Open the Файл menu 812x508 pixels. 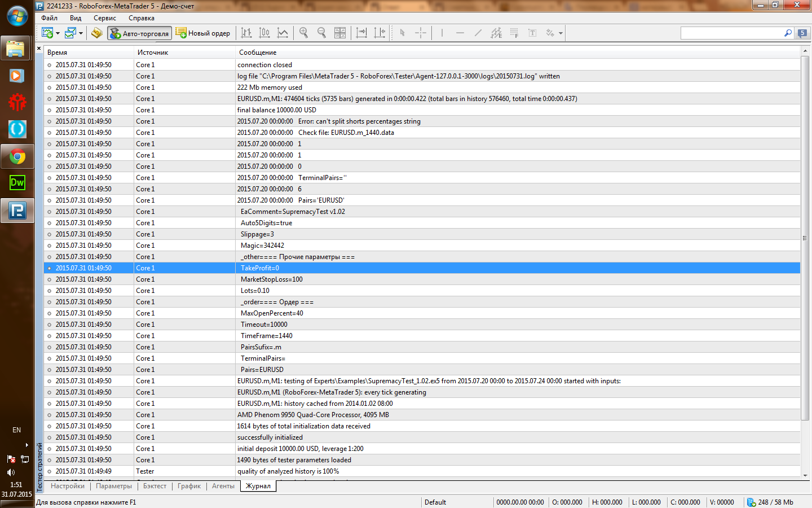coord(50,18)
